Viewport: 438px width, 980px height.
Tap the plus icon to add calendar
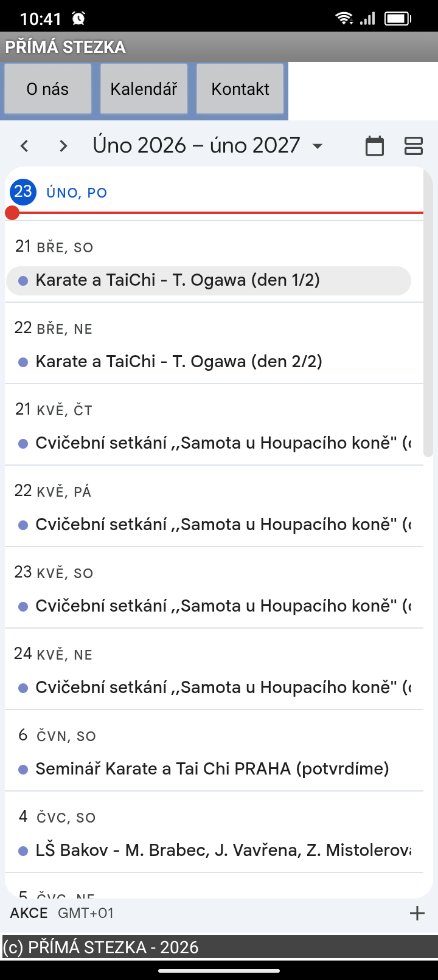(x=417, y=913)
